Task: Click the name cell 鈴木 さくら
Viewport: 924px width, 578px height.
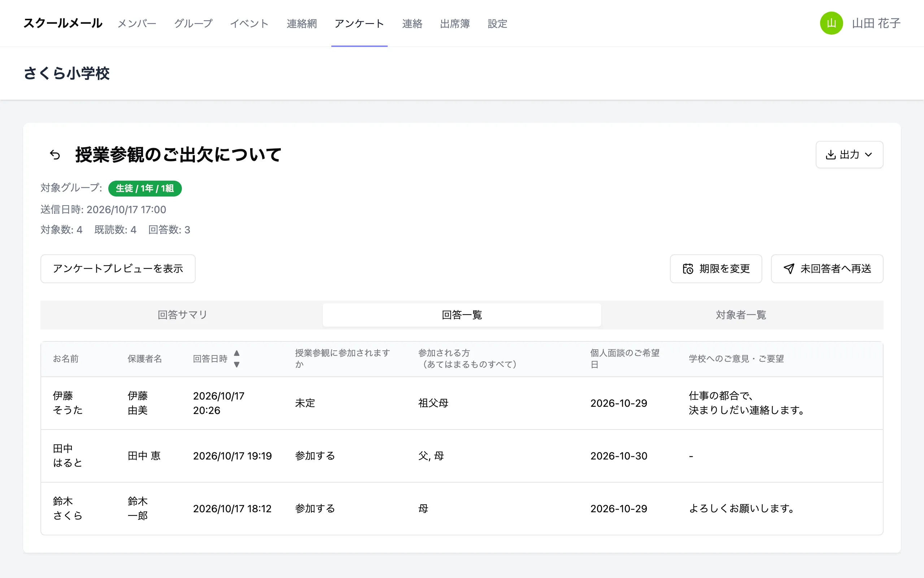Action: coord(67,508)
